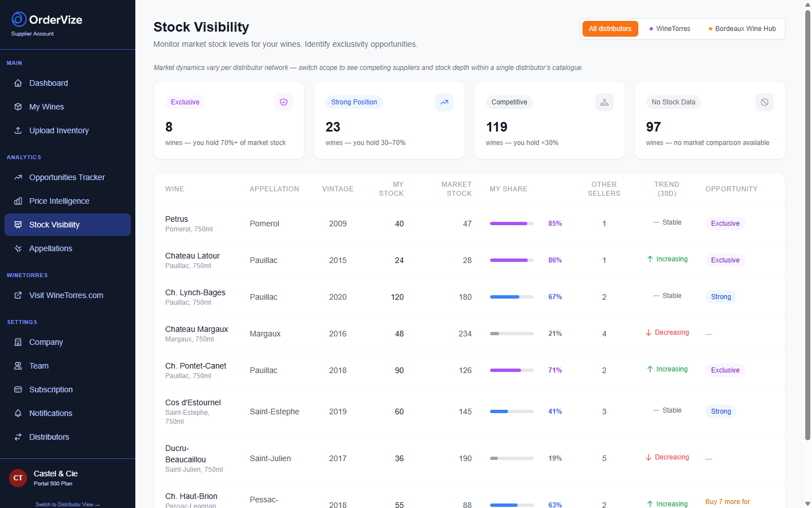Click the OrderVize logo icon

coord(19,19)
